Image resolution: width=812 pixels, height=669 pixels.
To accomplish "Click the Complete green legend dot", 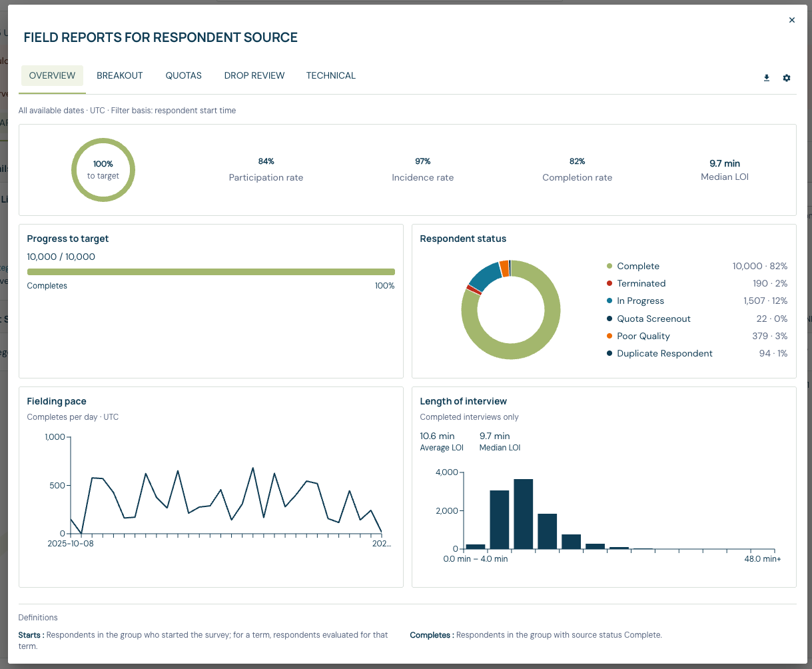I will point(609,266).
